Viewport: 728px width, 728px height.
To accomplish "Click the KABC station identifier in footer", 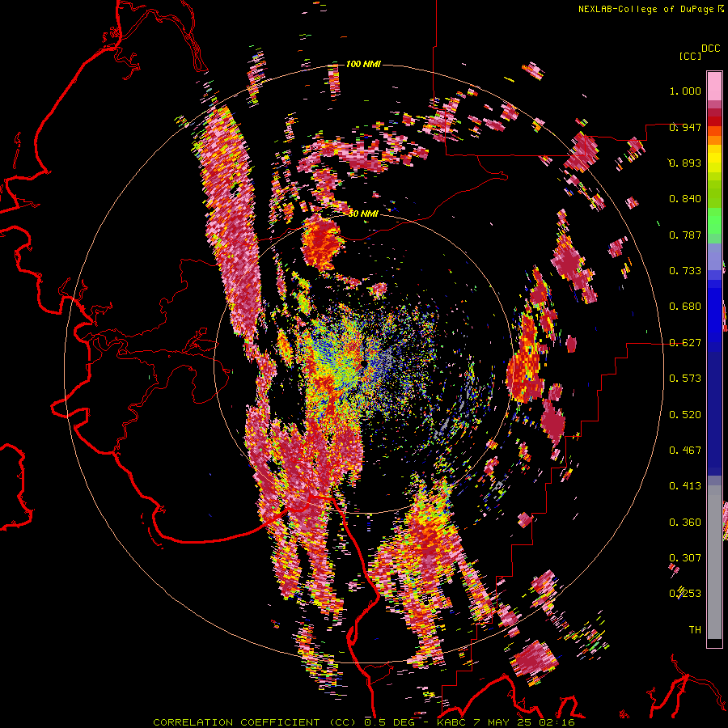I will coord(451,722).
